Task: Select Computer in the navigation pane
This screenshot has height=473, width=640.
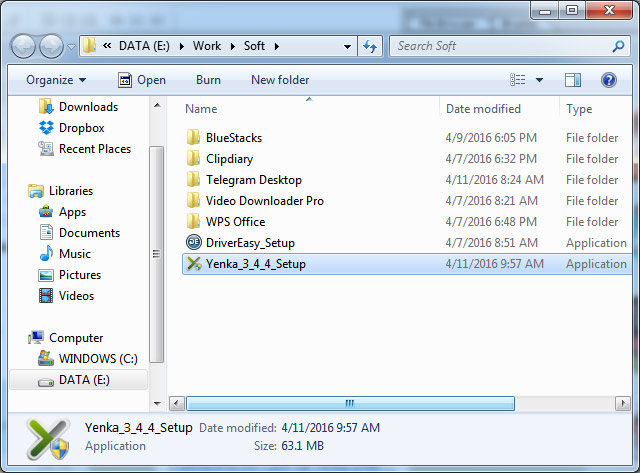Action: tap(66, 338)
